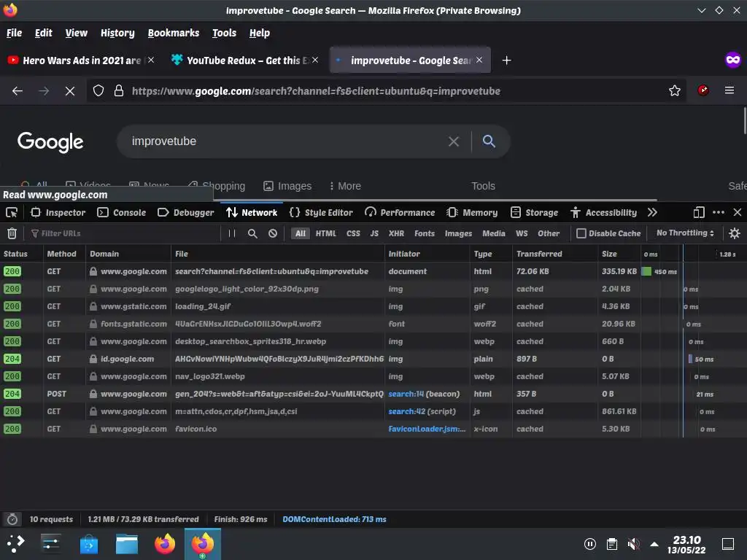Open devtools customize ellipsis menu
This screenshot has height=560, width=747.
point(719,212)
